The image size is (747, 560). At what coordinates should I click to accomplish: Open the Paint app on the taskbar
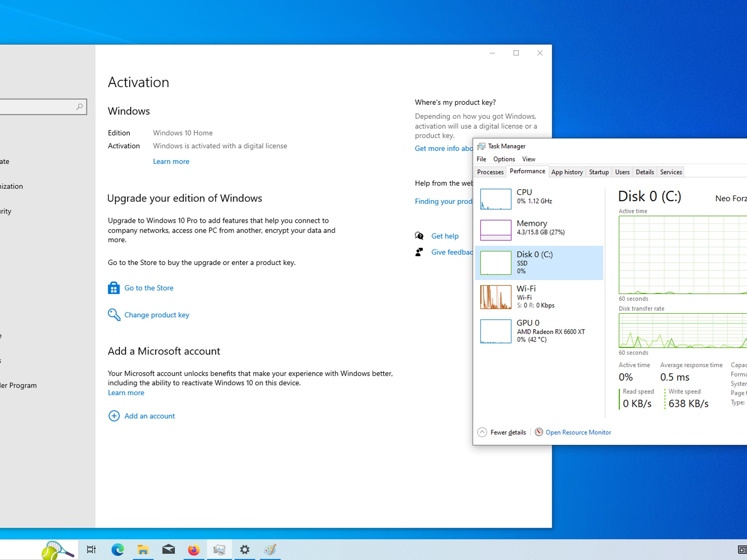[270, 549]
